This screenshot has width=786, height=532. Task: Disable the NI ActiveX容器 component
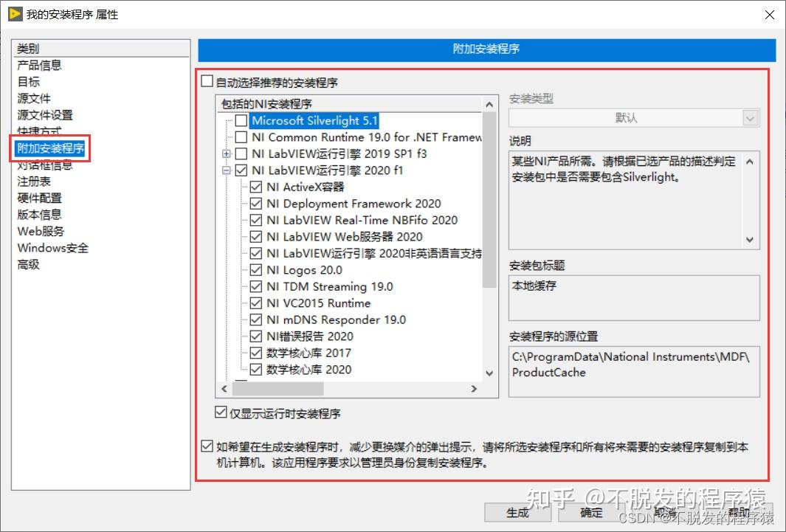255,187
